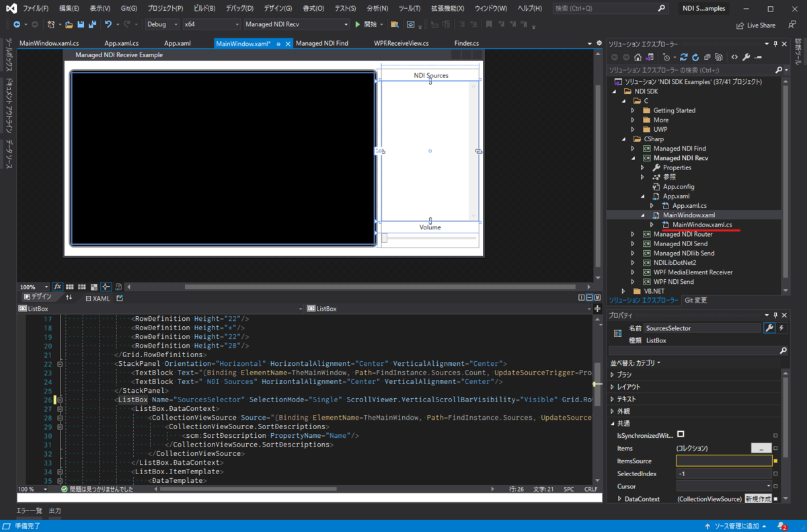Toggle the artboard background icon
The width and height of the screenshot is (807, 532).
pyautogui.click(x=94, y=287)
